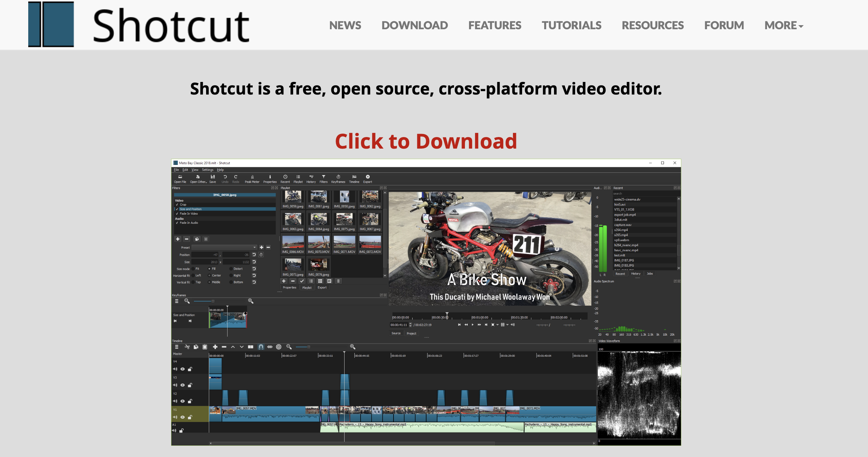
Task: Click the Export toolbar icon
Action: pos(368,177)
